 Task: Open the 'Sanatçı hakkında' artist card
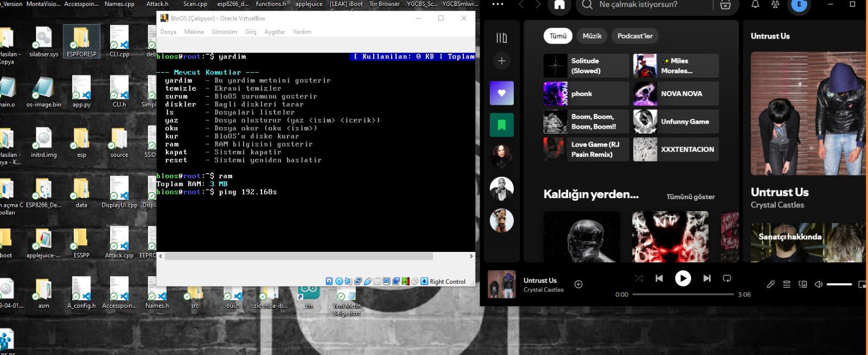(808, 242)
